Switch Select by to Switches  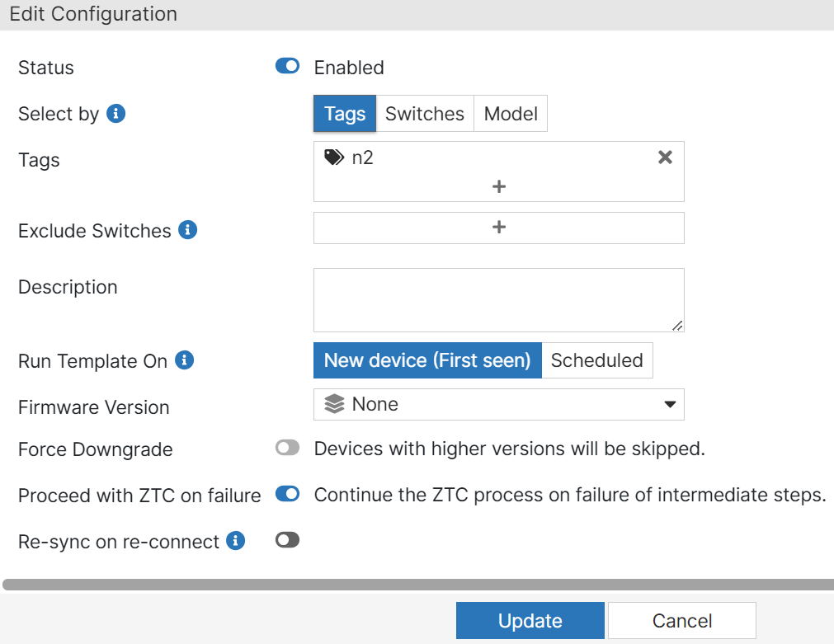[425, 114]
